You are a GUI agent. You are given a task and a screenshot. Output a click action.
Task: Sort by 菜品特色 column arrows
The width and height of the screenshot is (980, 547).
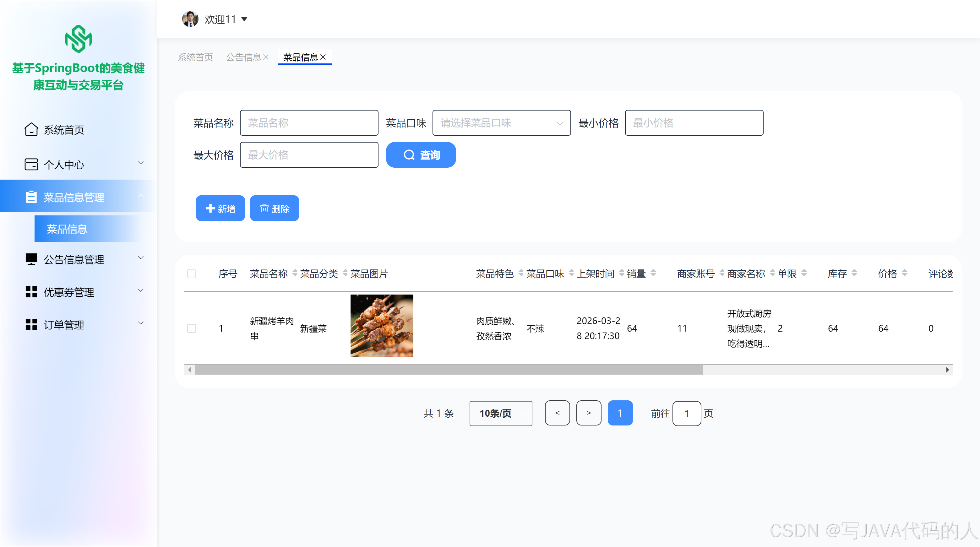[521, 273]
